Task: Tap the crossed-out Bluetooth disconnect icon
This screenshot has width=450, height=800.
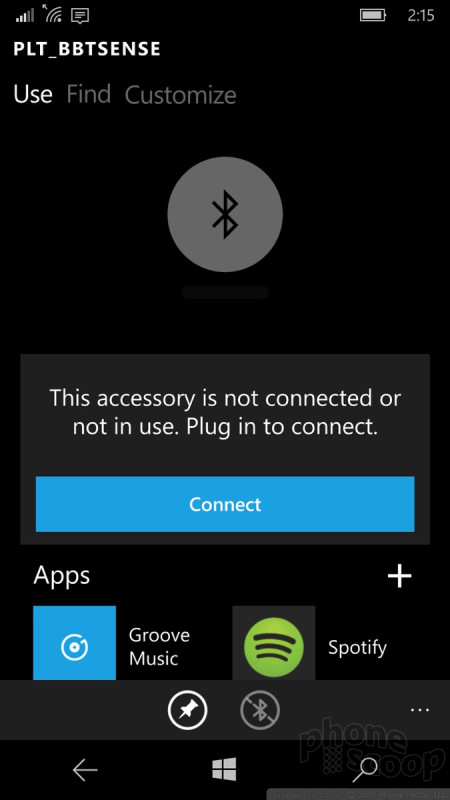Action: click(260, 710)
